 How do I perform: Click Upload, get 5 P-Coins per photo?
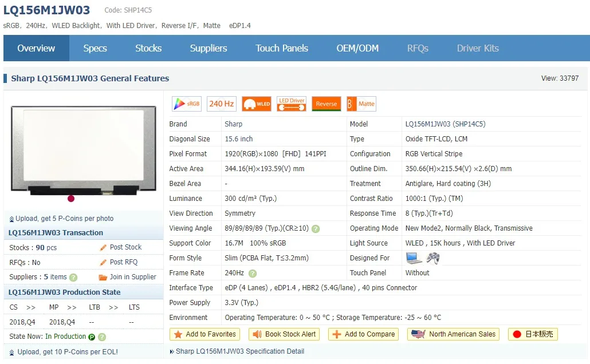coord(64,219)
